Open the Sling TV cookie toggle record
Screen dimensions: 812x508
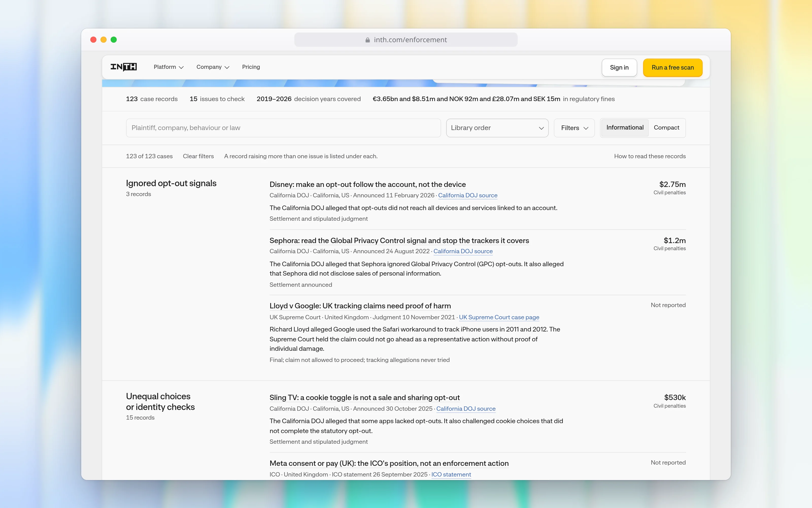click(x=364, y=398)
